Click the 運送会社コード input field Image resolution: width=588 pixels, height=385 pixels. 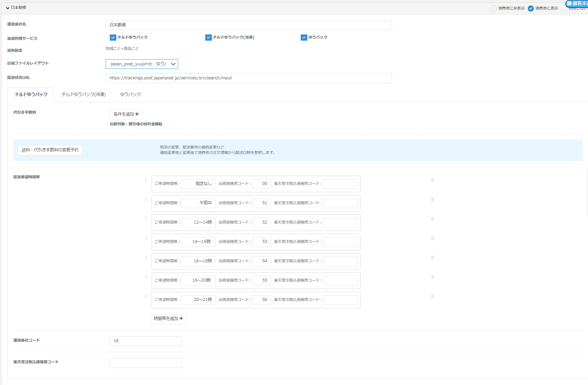point(146,341)
